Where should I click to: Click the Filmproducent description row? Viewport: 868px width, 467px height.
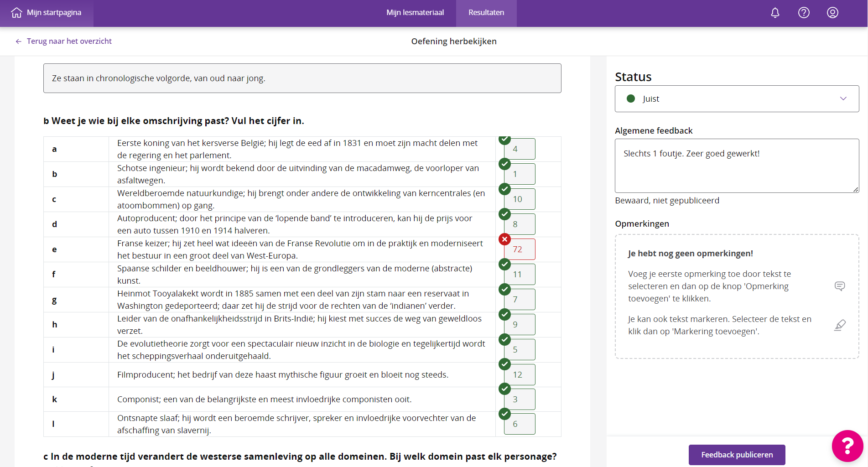tap(302, 375)
